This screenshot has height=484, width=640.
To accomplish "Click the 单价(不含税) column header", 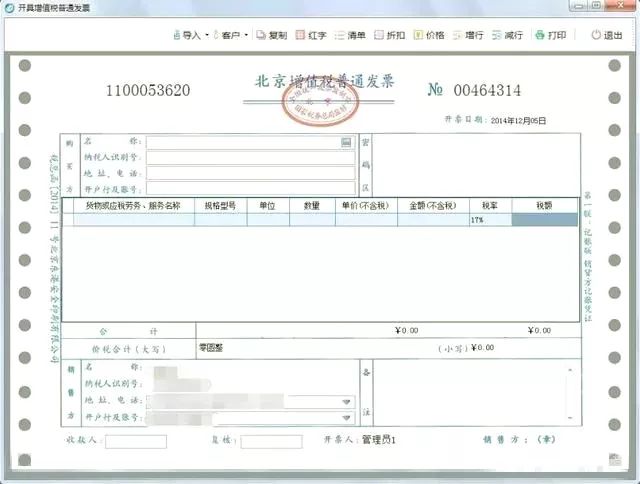I will pyautogui.click(x=366, y=206).
